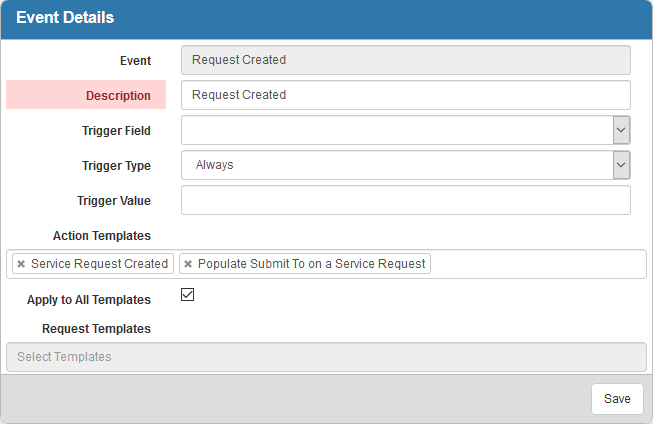The image size is (653, 424).
Task: Click the Event Details header title
Action: click(x=65, y=17)
